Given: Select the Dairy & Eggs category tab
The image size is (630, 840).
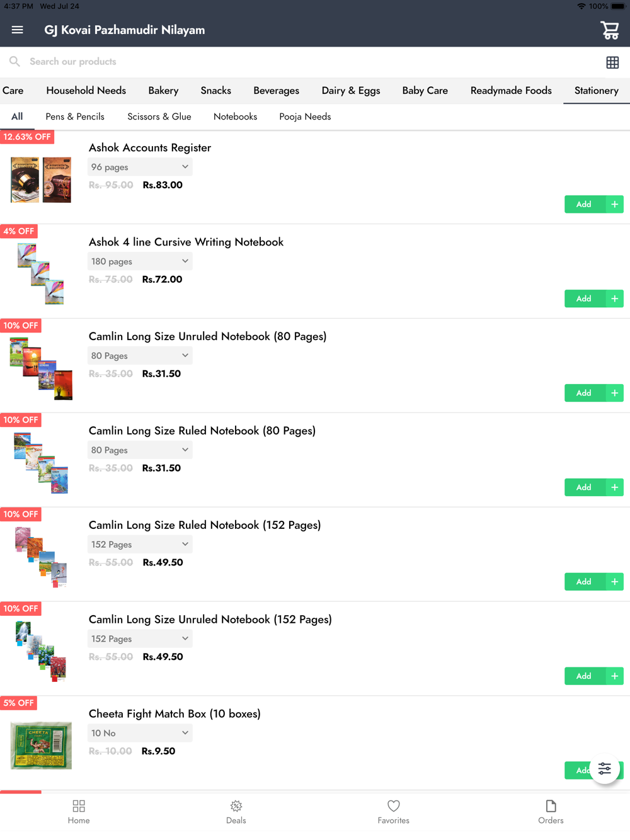Looking at the screenshot, I should [x=351, y=91].
